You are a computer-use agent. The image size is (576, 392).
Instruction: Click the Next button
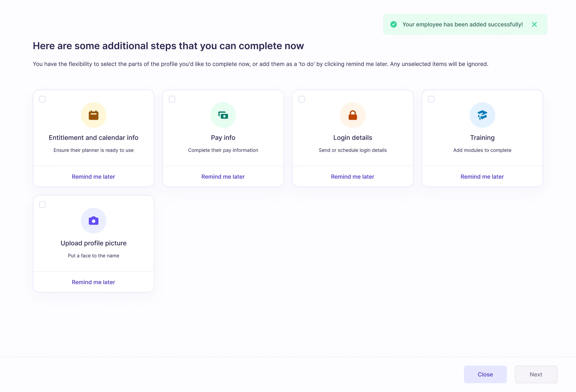536,374
